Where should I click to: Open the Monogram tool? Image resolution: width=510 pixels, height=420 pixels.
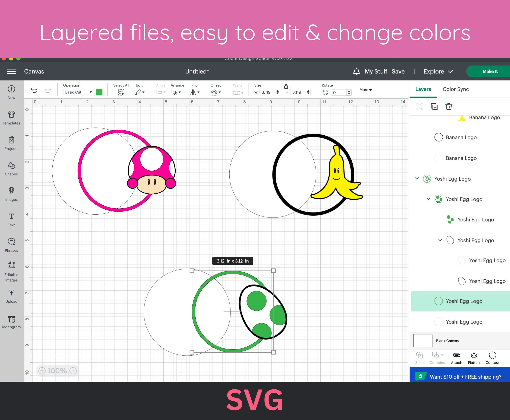click(11, 322)
